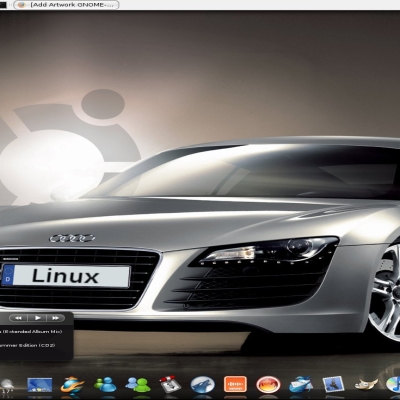The image size is (400, 400).
Task: Open the blue envelope mail client icon
Action: [x=301, y=385]
